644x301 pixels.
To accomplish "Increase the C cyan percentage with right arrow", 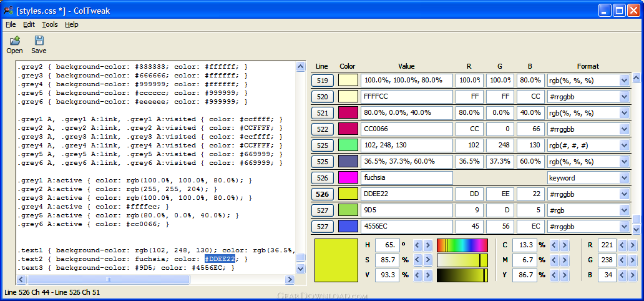I will 563,245.
